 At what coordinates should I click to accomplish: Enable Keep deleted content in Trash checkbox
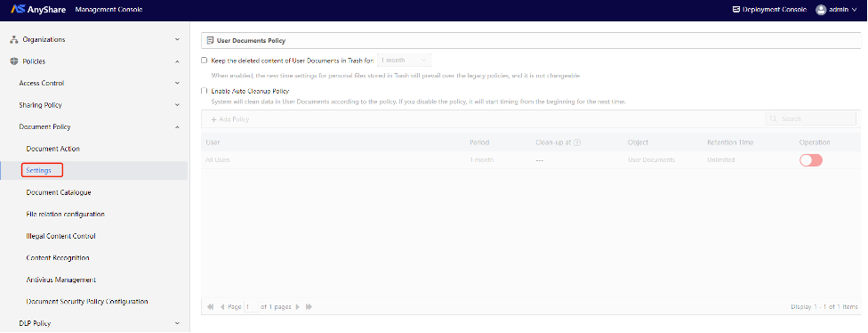(205, 60)
